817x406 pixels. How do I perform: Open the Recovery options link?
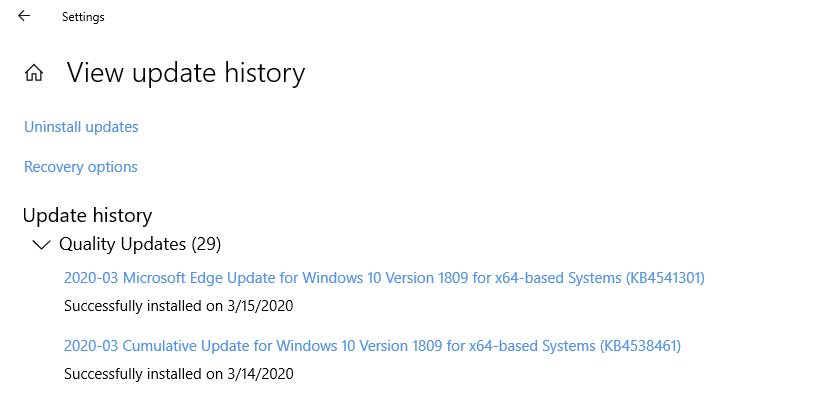point(81,167)
